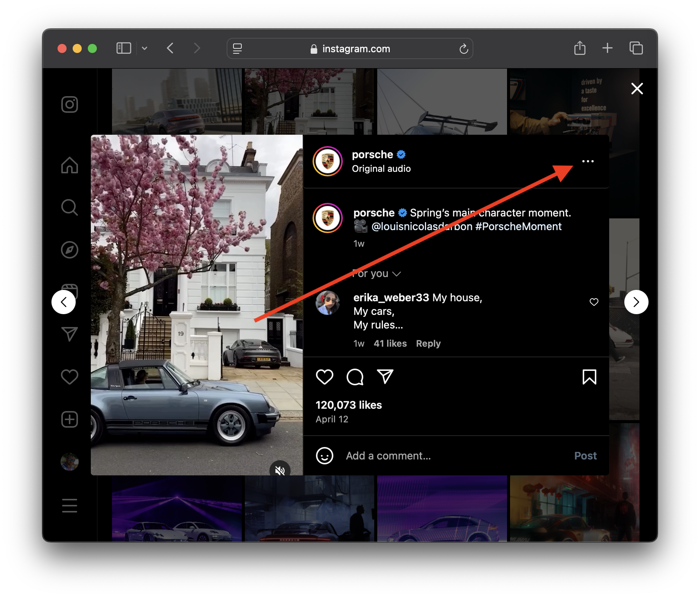Close the post overlay with X
Viewport: 700px width, 598px height.
point(637,89)
